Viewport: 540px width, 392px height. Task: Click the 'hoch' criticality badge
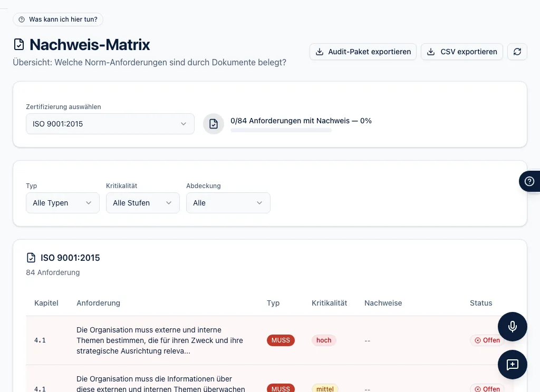point(324,340)
